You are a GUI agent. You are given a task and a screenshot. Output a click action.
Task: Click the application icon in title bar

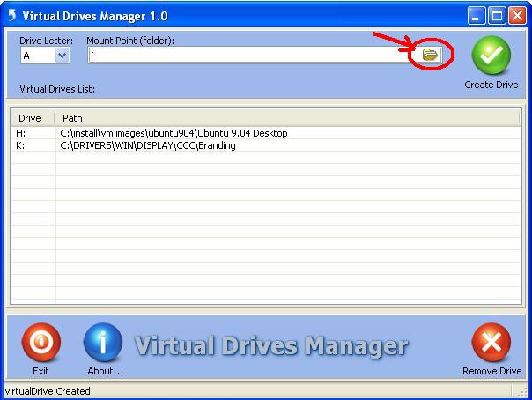pyautogui.click(x=12, y=15)
